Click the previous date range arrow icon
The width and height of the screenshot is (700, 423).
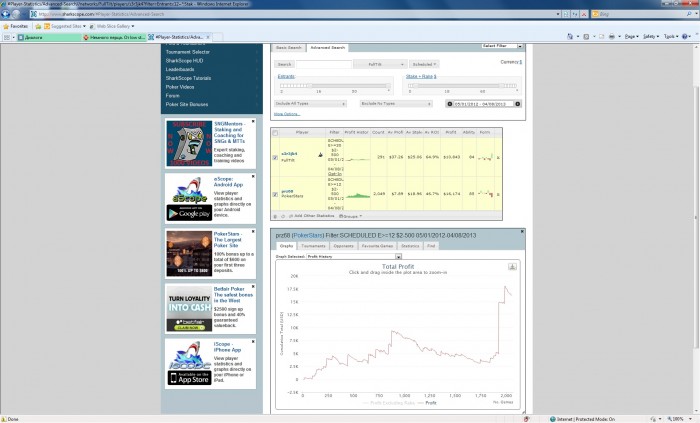click(x=450, y=104)
